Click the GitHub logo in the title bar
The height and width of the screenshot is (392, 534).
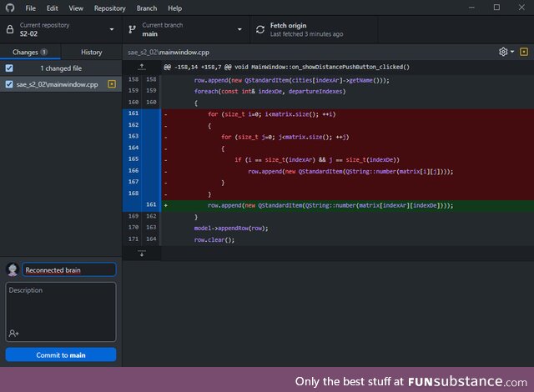tap(10, 8)
